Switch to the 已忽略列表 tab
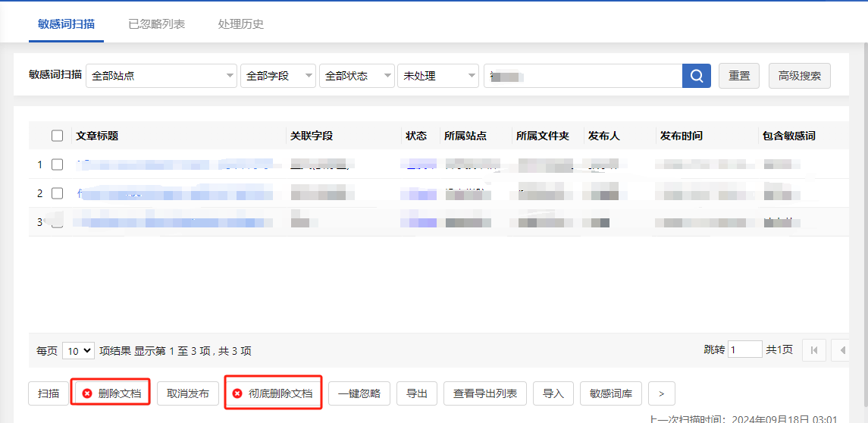The image size is (868, 423). pos(156,23)
